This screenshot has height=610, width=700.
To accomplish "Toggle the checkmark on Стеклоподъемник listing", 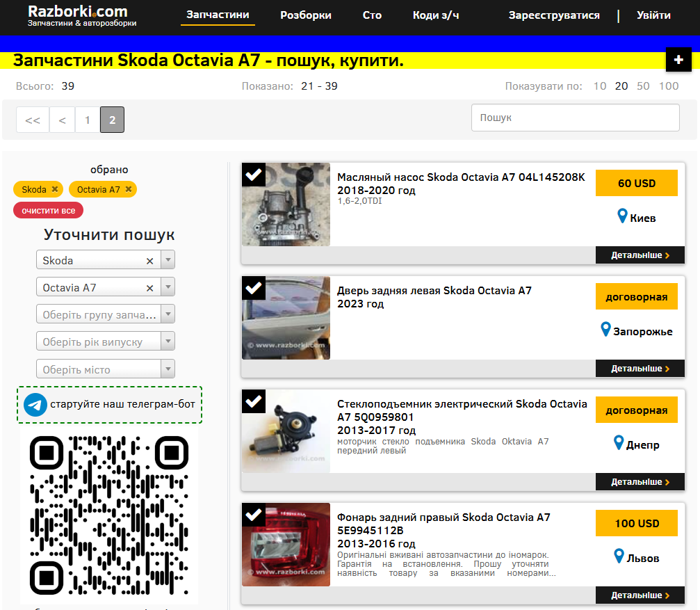I will [x=254, y=401].
